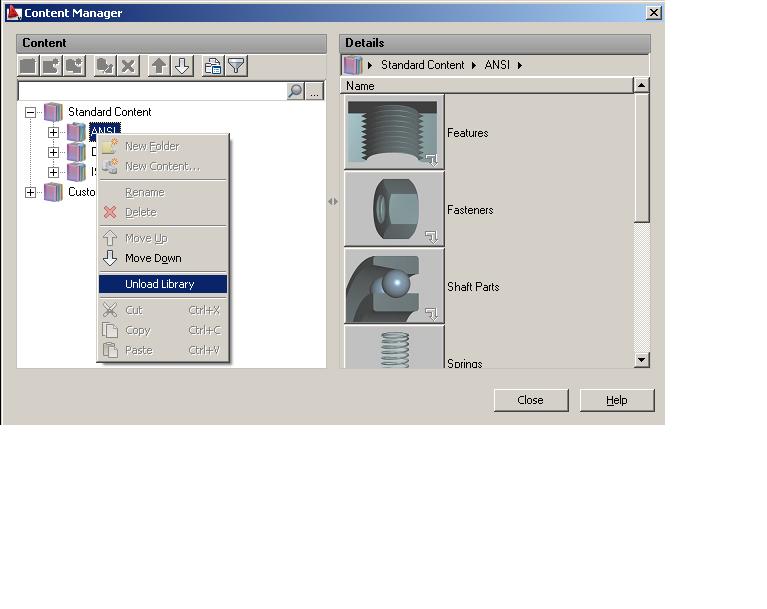Screen dimensions: 767x609
Task: Click the properties icon left of the funnel
Action: point(213,66)
